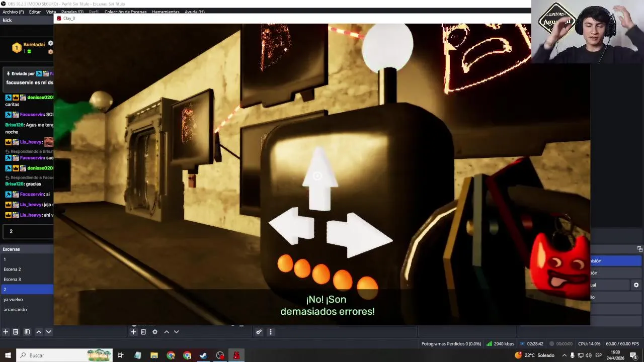This screenshot has width=644, height=362.
Task: Open File Explorer from the taskbar
Action: (x=154, y=355)
